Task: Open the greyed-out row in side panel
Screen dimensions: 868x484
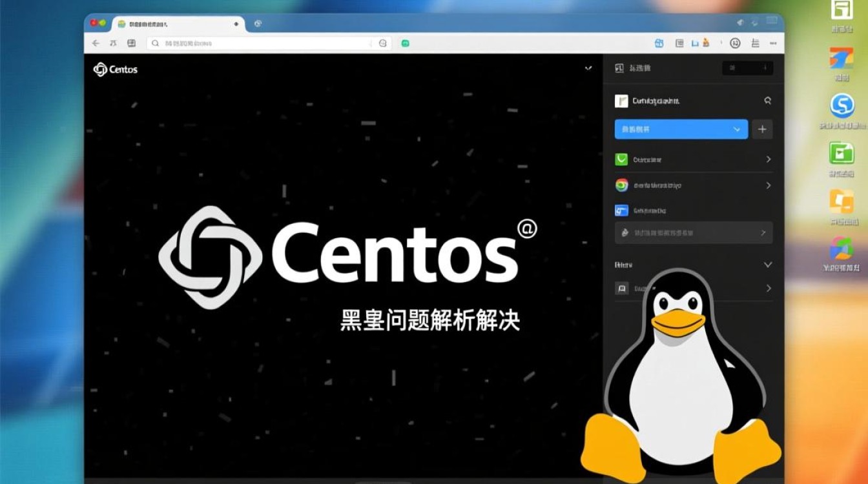Action: 694,232
